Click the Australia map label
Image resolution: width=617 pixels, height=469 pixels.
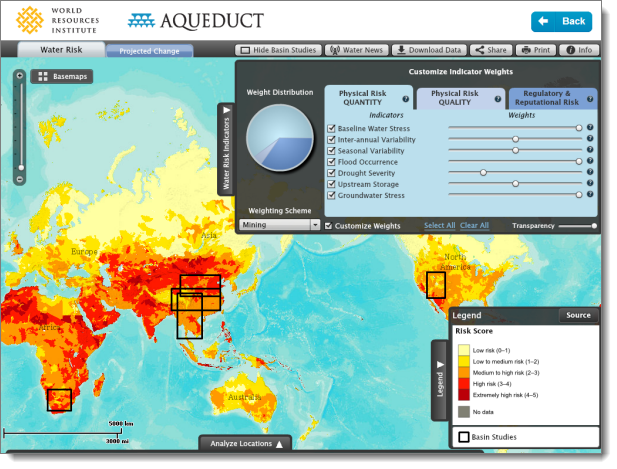(x=244, y=397)
